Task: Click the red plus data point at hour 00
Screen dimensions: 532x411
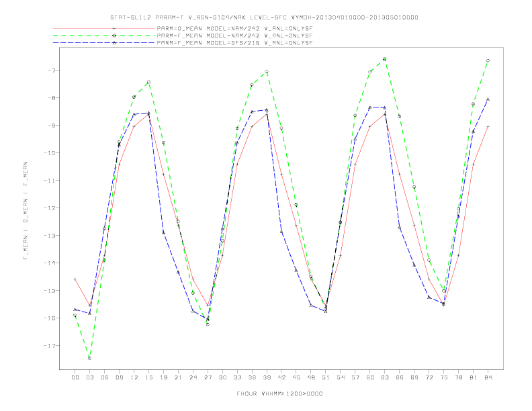Action: coord(75,279)
